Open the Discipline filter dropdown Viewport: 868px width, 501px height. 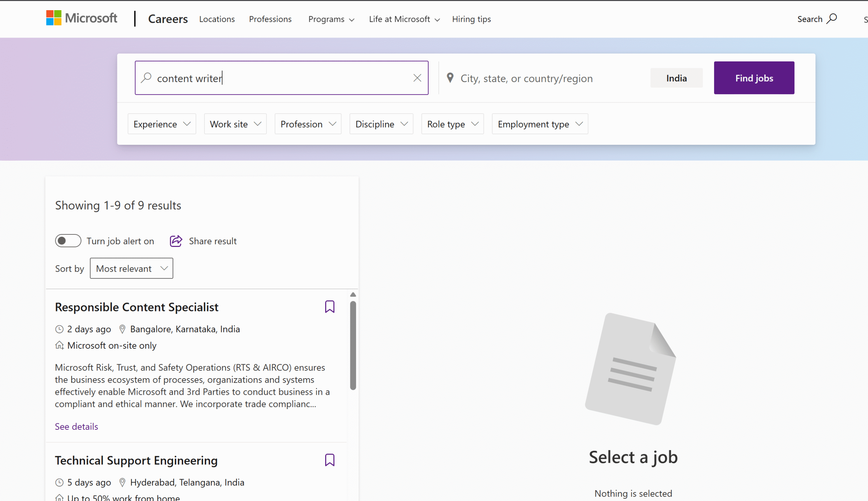(x=381, y=124)
